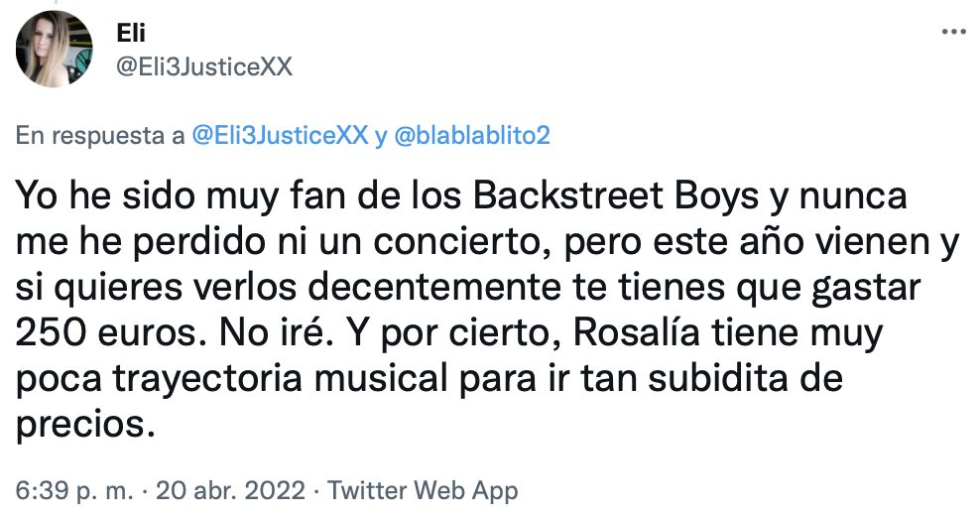
Task: Open the Twitter Web App source link
Action: pos(423,490)
